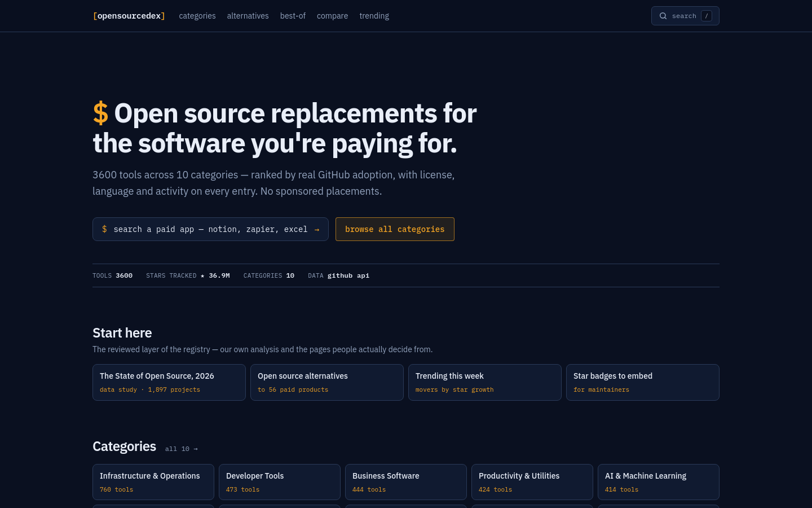812x508 pixels.
Task: Click the arrow in hero search box
Action: click(317, 230)
